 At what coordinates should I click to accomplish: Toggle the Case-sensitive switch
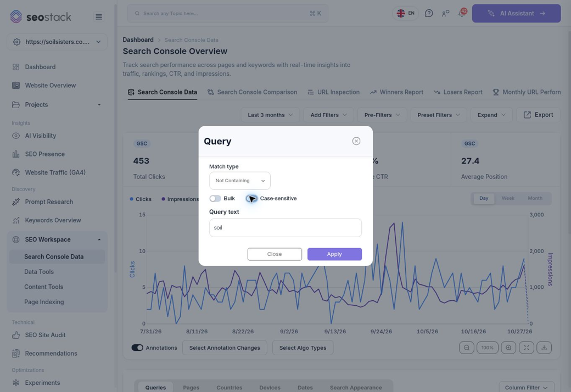point(251,199)
